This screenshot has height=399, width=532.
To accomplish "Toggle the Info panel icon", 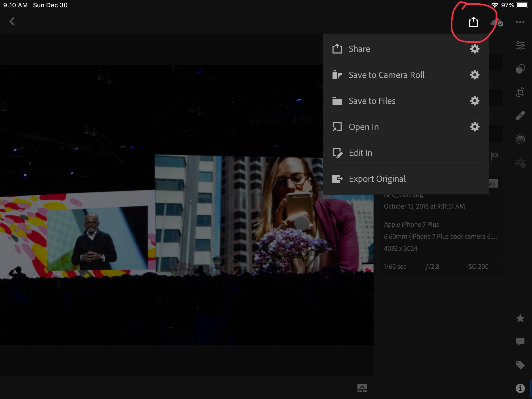I will [x=520, y=388].
